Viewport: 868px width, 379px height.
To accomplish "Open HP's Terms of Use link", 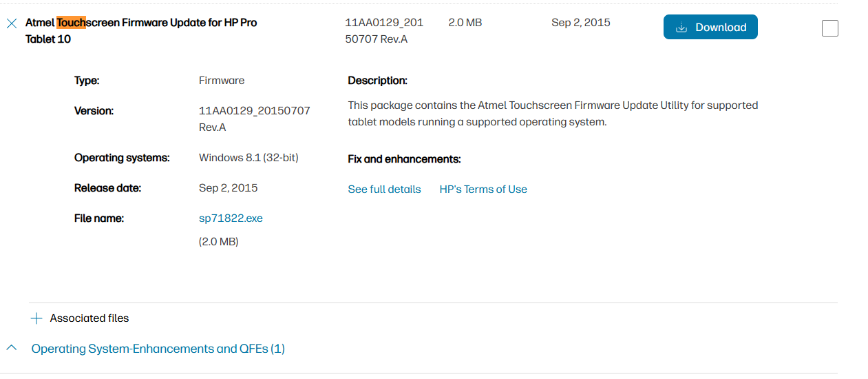I will (483, 189).
